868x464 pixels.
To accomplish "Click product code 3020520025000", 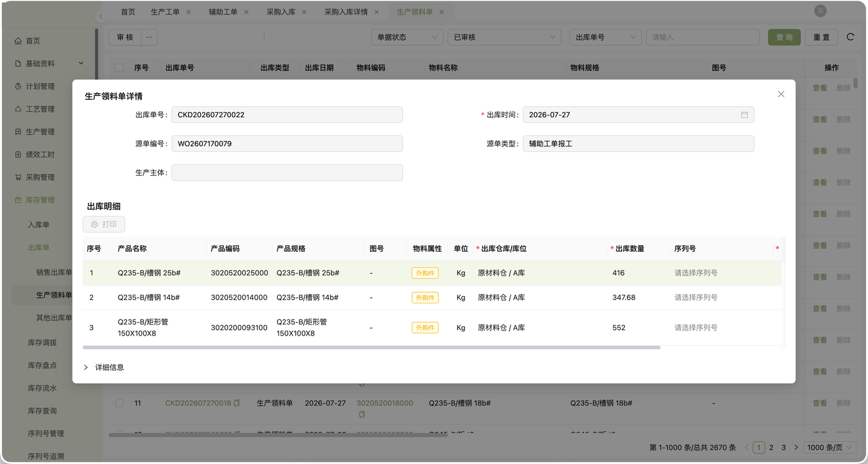I will click(239, 273).
